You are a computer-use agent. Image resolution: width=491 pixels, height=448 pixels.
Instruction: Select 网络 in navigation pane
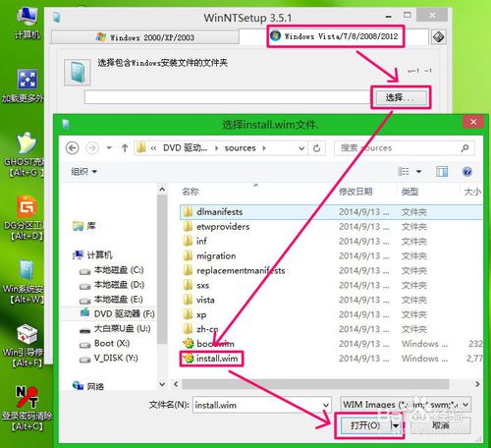pos(88,386)
